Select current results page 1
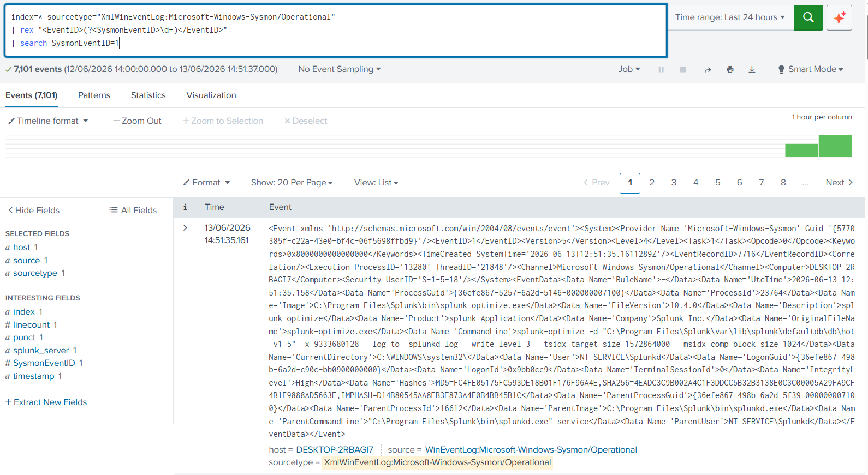Image resolution: width=868 pixels, height=475 pixels. coord(630,183)
